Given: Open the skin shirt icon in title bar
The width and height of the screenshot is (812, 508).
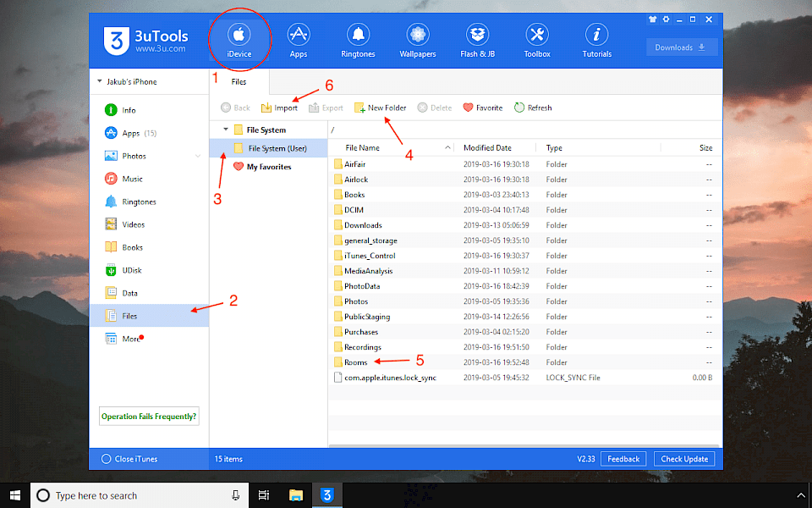Looking at the screenshot, I should pyautogui.click(x=652, y=19).
